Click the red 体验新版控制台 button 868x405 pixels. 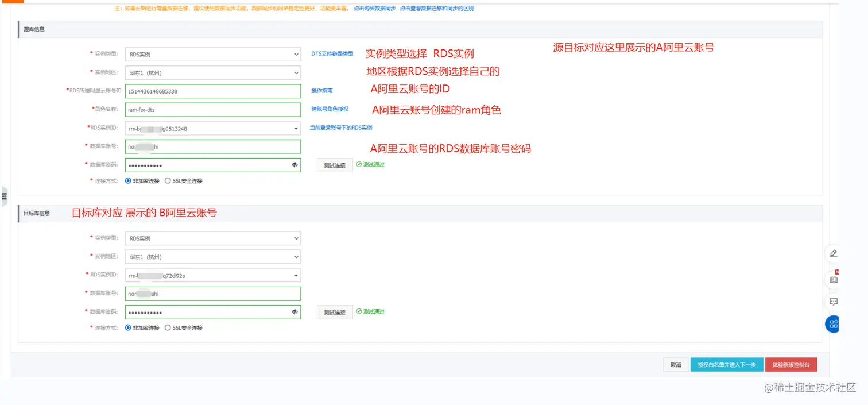coord(791,365)
